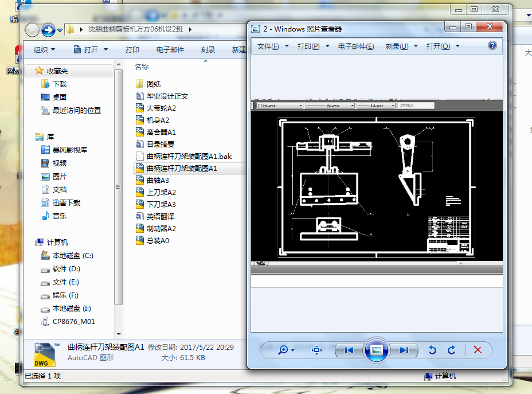Rotate the drawing counterclockwise
532x394 pixels.
click(432, 350)
